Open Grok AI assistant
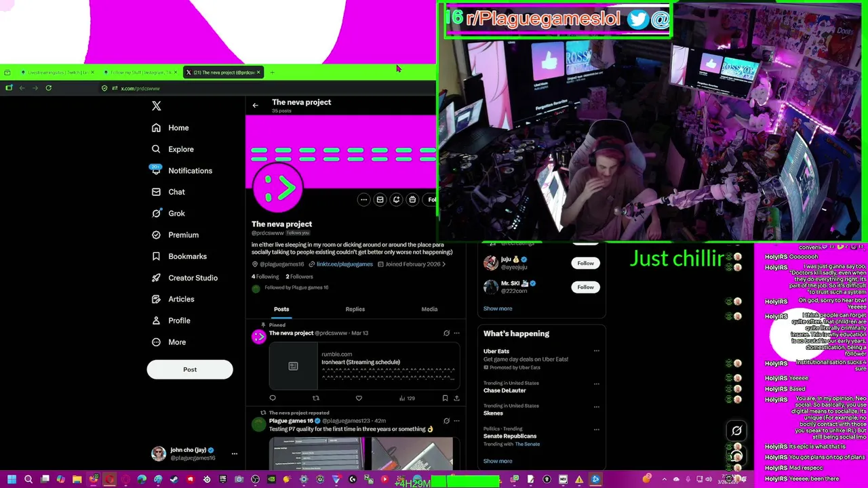The image size is (868, 488). point(168,213)
